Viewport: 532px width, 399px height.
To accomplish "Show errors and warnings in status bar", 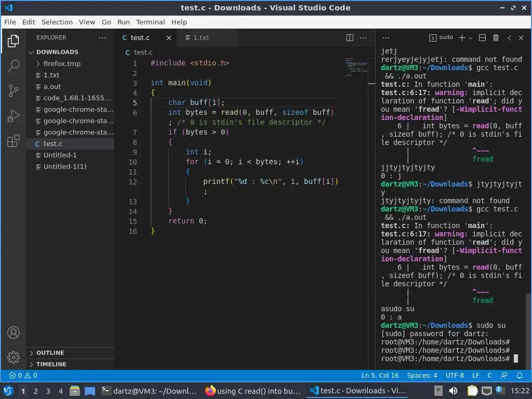I will [x=23, y=376].
